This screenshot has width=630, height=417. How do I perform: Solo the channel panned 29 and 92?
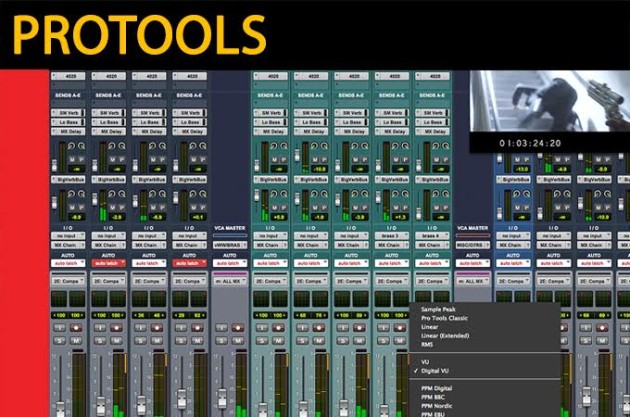181,341
